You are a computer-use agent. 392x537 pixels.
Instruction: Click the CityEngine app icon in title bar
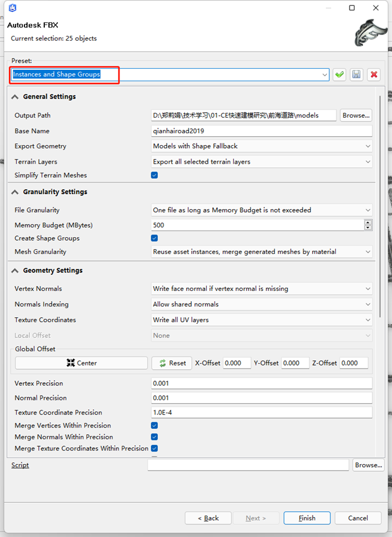(x=13, y=8)
